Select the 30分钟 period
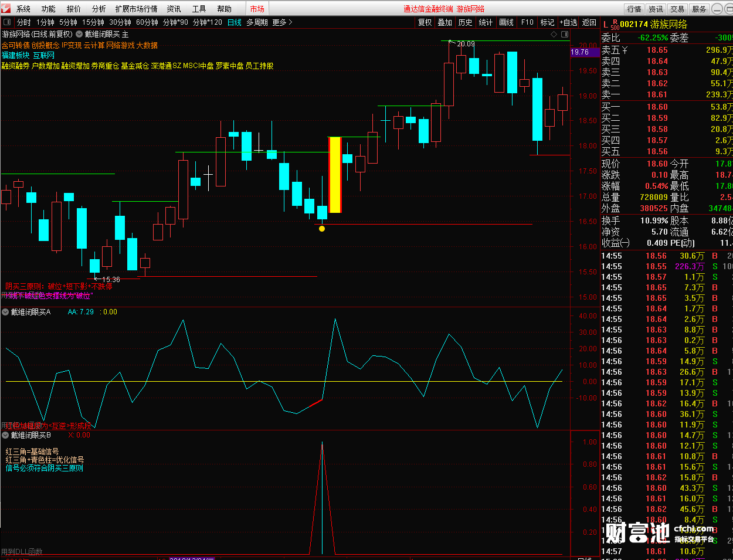 (x=120, y=22)
